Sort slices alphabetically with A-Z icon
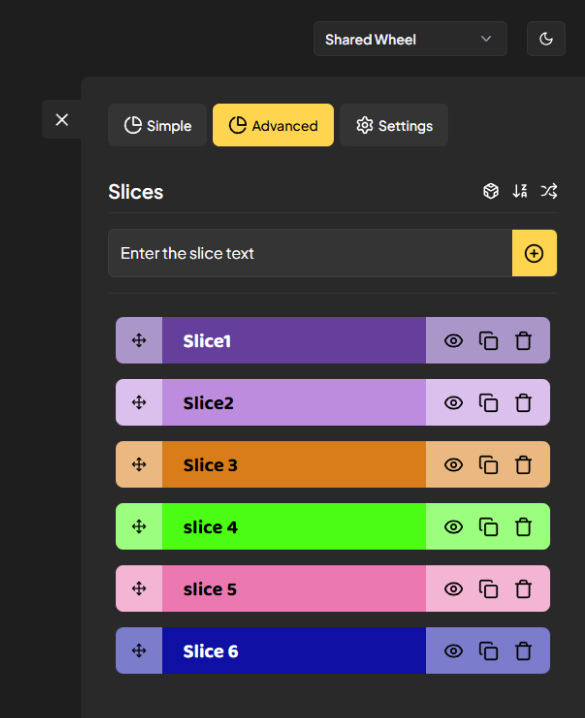 click(x=520, y=191)
